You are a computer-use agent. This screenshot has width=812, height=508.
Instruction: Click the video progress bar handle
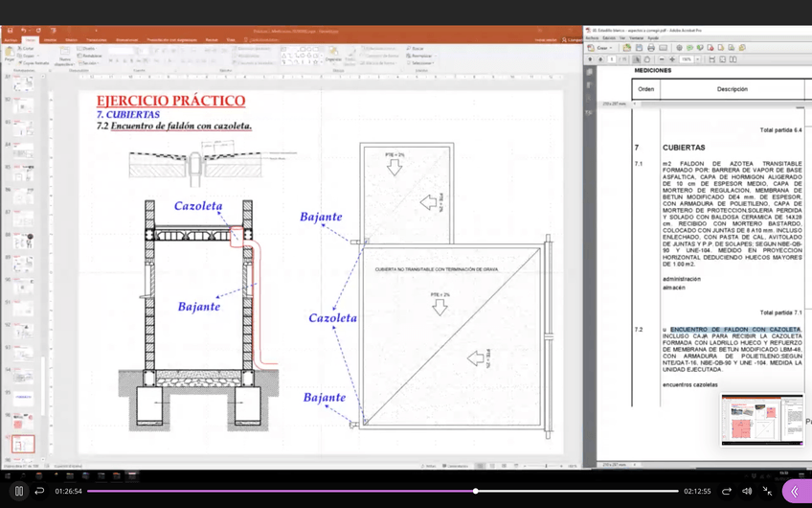coord(475,491)
